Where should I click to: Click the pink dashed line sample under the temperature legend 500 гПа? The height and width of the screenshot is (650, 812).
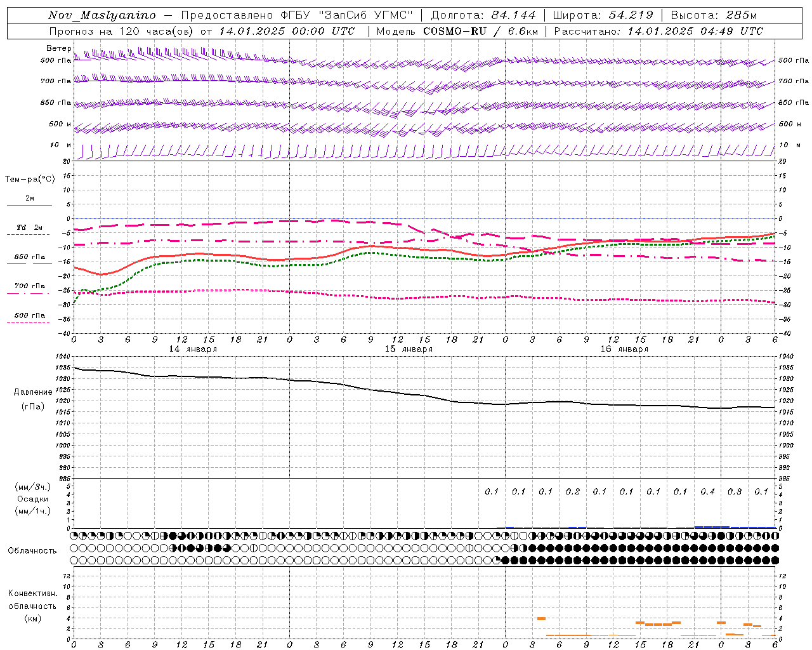(29, 322)
